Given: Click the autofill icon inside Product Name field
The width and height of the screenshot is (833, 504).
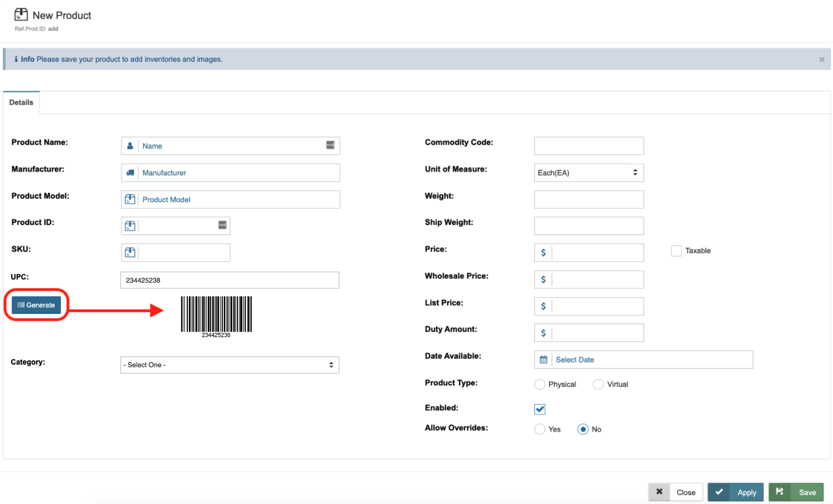Looking at the screenshot, I should 330,145.
